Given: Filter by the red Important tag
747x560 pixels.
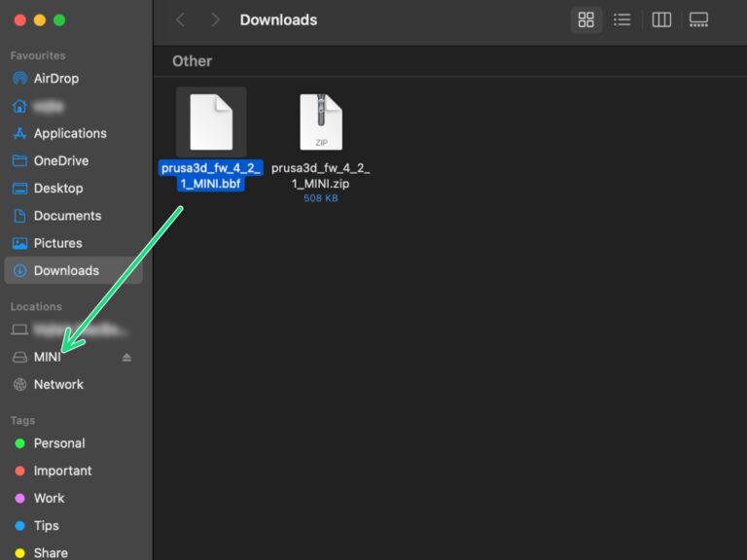Looking at the screenshot, I should pyautogui.click(x=62, y=471).
